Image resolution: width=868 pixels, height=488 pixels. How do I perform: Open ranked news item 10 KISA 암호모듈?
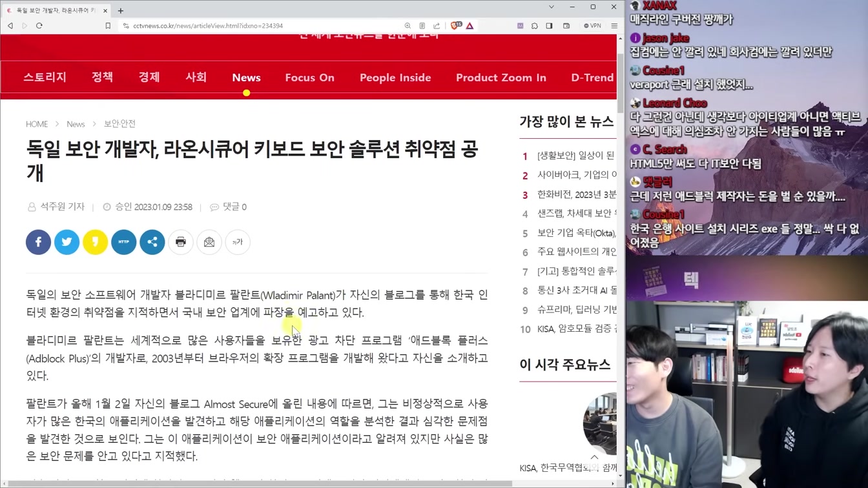[569, 329]
